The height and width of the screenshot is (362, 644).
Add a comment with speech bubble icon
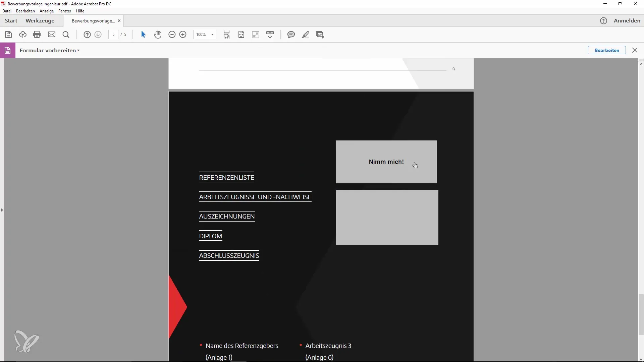[291, 35]
